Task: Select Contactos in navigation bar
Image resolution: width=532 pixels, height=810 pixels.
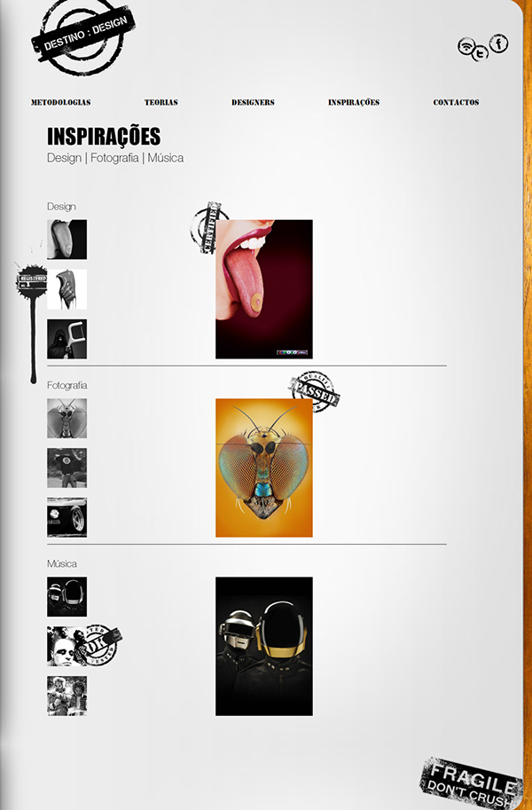Action: click(456, 102)
